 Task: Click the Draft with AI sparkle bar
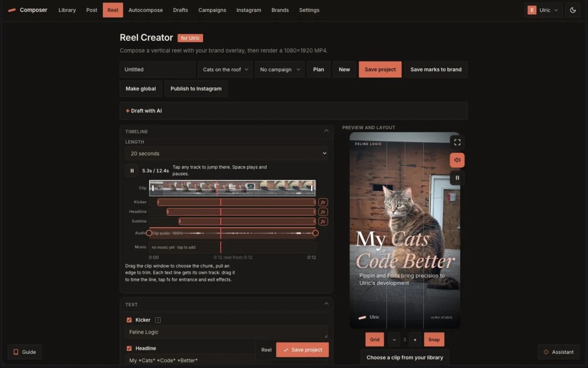(294, 111)
